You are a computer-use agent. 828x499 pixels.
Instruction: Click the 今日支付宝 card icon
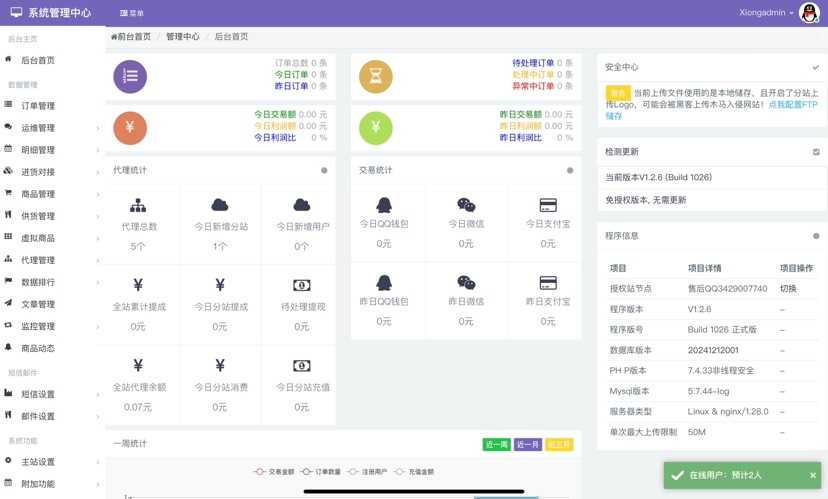point(547,205)
